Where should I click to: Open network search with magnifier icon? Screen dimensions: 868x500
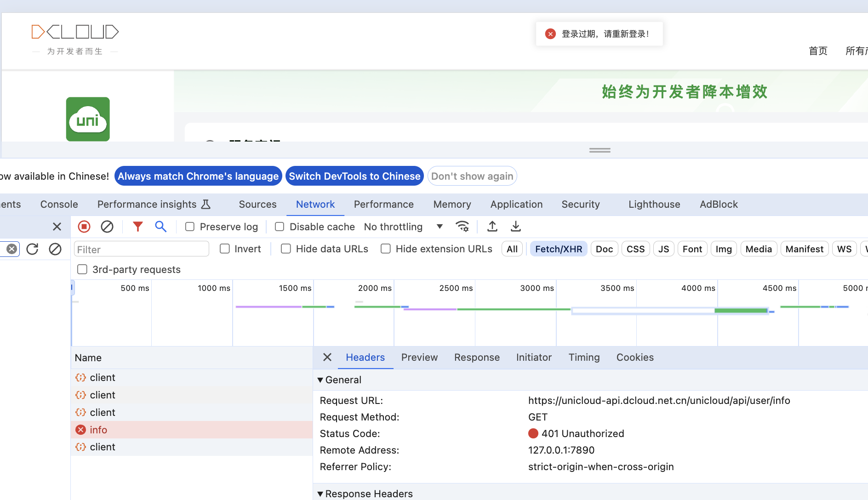click(x=160, y=227)
